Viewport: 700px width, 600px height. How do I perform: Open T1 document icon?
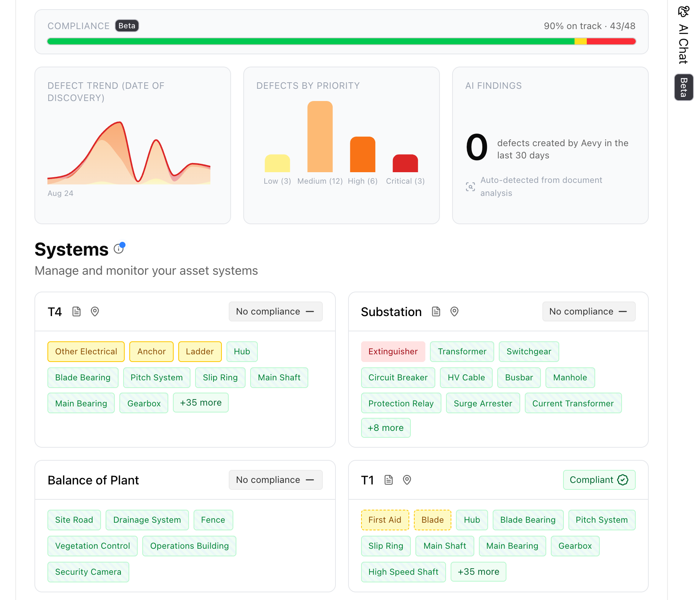pos(389,480)
